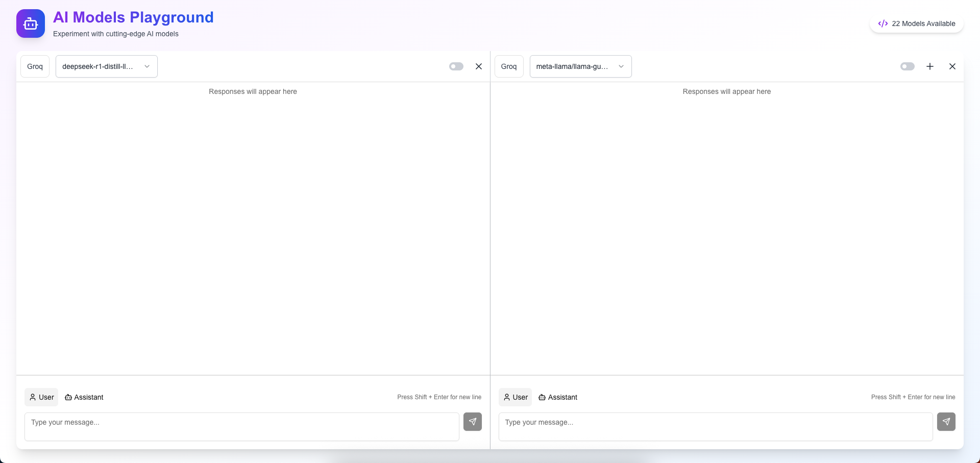
Task: Click the Groq provider button in right panel
Action: pyautogui.click(x=508, y=66)
